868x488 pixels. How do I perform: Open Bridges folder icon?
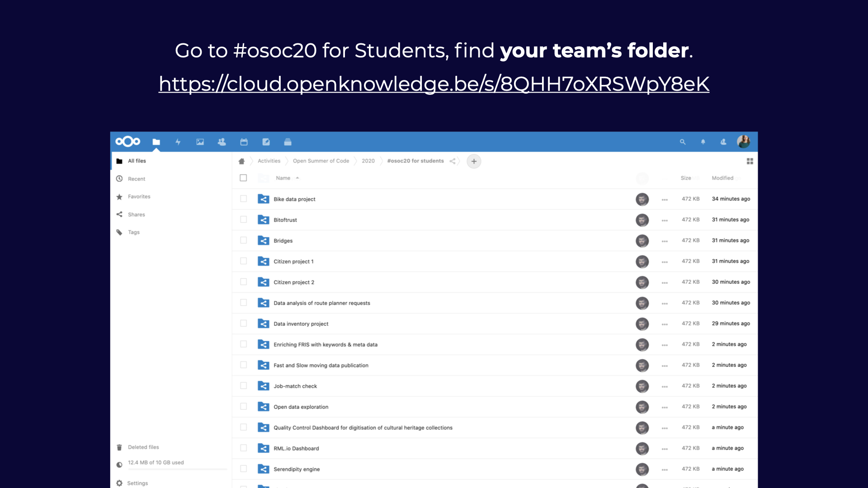coord(264,240)
